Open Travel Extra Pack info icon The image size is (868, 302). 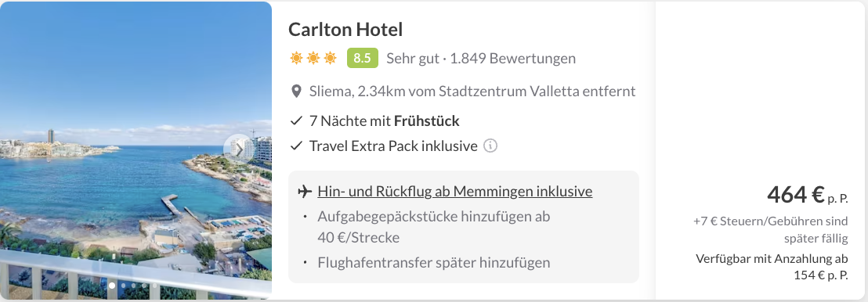490,146
